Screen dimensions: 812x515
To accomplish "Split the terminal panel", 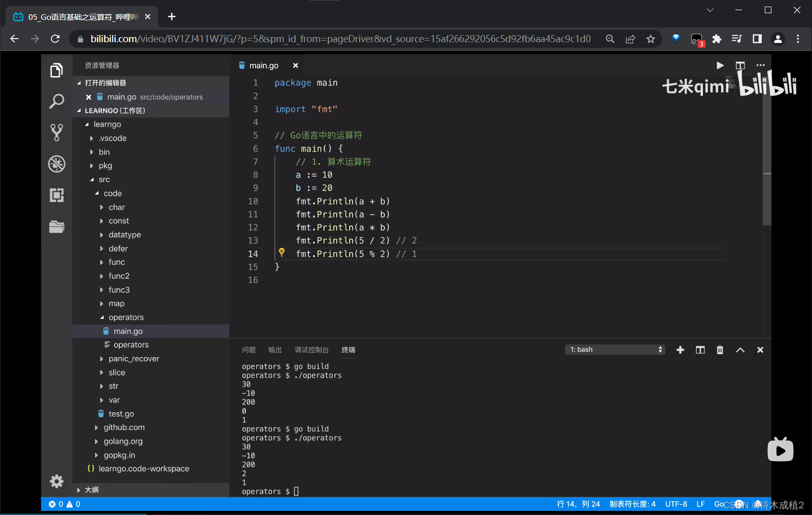I will (700, 350).
